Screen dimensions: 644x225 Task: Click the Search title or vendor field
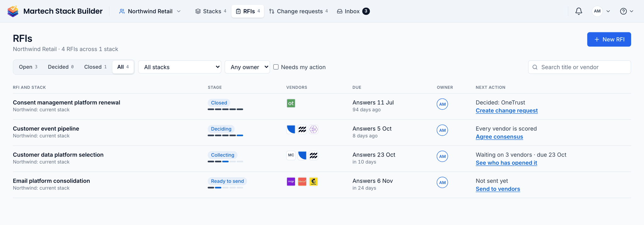[x=580, y=67]
